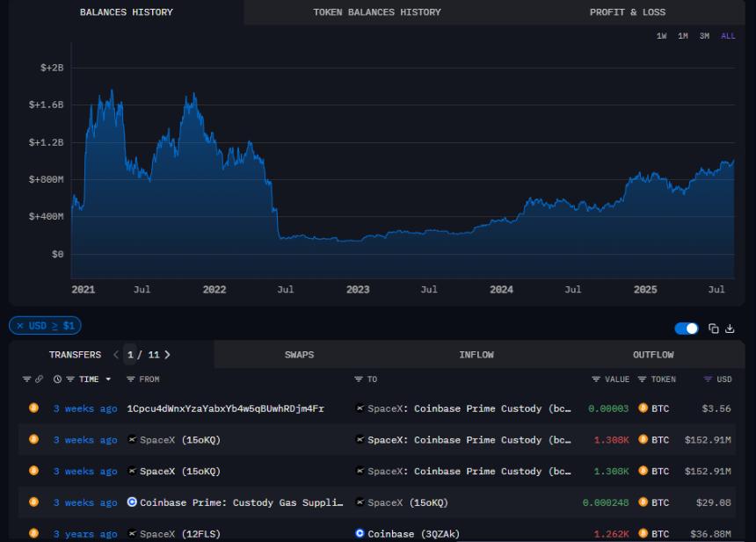Switch to Token Balances History tab
Image resolution: width=756 pixels, height=542 pixels.
[x=377, y=12]
